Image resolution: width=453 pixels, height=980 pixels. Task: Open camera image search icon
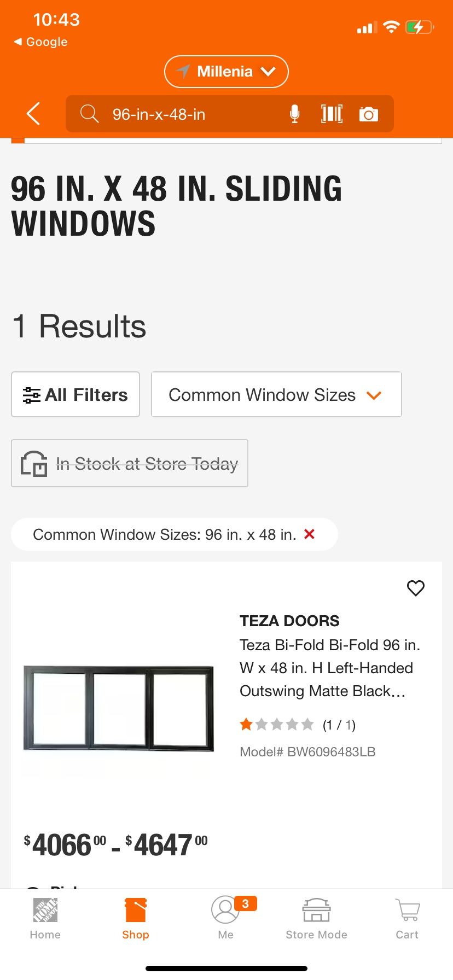pos(368,114)
